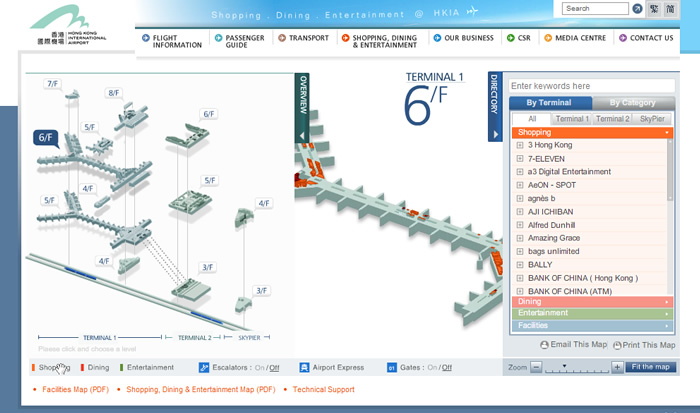Expand the a3 Digital Entertainment entry
Screen dimensions: 700x413
click(520, 171)
